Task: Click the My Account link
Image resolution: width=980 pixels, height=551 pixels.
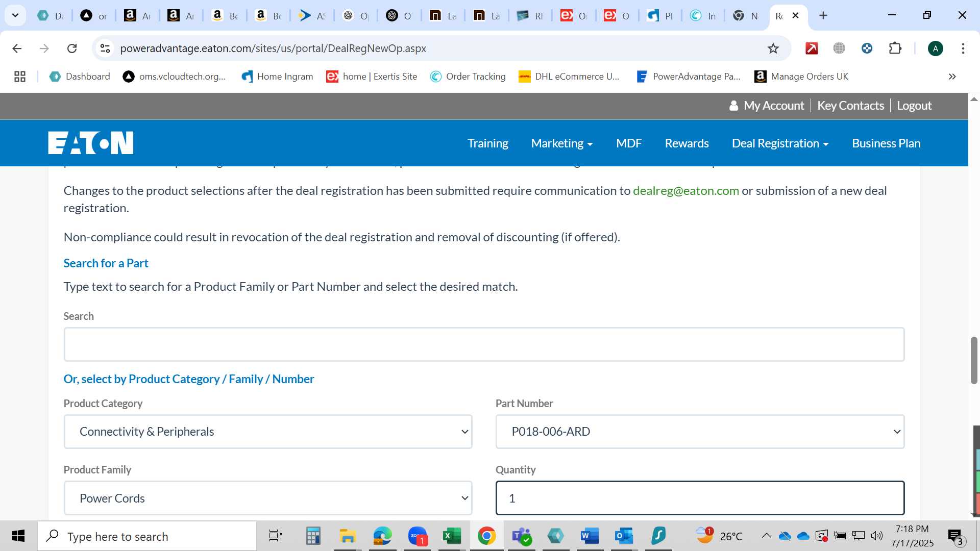Action: (767, 106)
